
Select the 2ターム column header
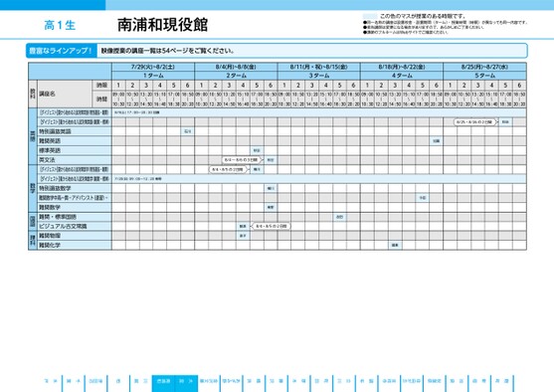coord(236,76)
